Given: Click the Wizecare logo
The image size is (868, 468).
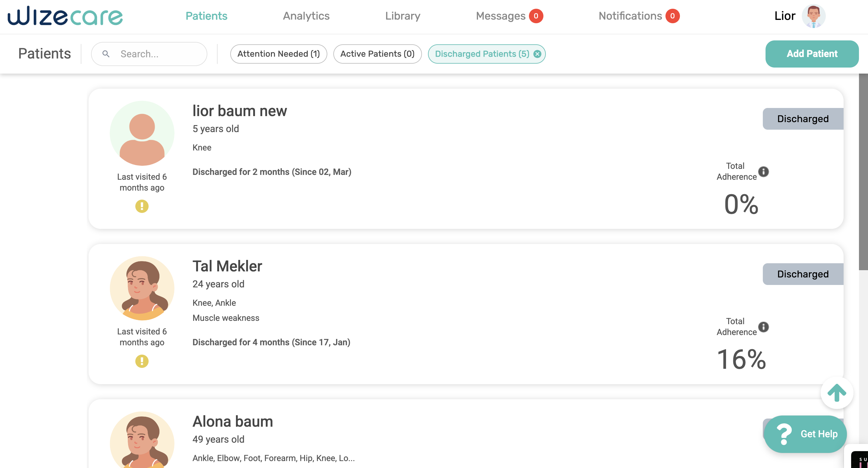Looking at the screenshot, I should pos(65,16).
